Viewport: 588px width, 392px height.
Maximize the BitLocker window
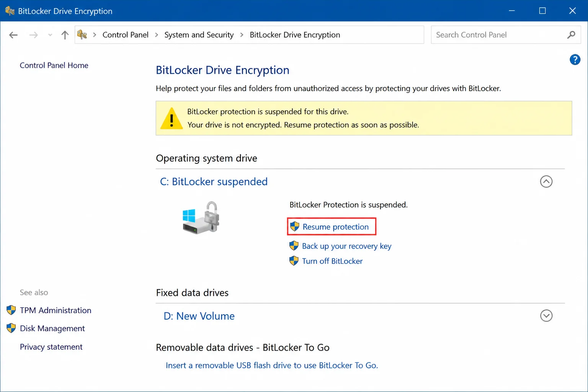542,11
